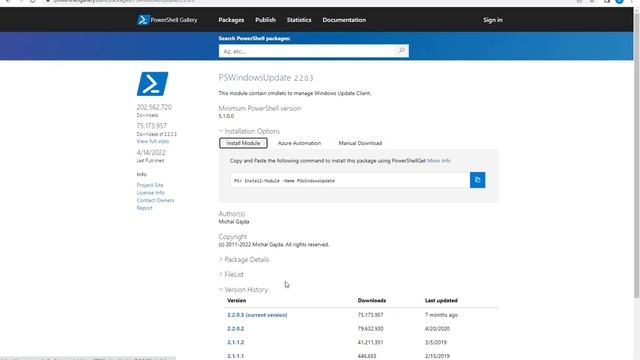Open the More Info link
Screen dimensions: 640x360
click(x=439, y=161)
